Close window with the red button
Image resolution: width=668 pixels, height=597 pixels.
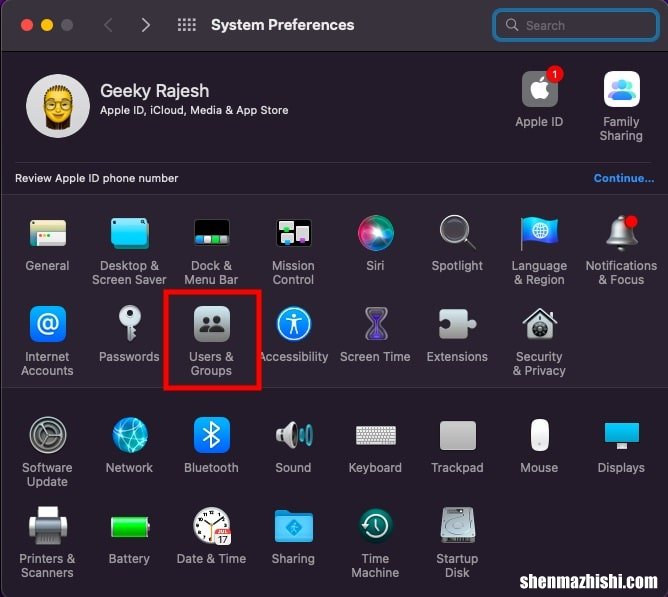(x=27, y=25)
